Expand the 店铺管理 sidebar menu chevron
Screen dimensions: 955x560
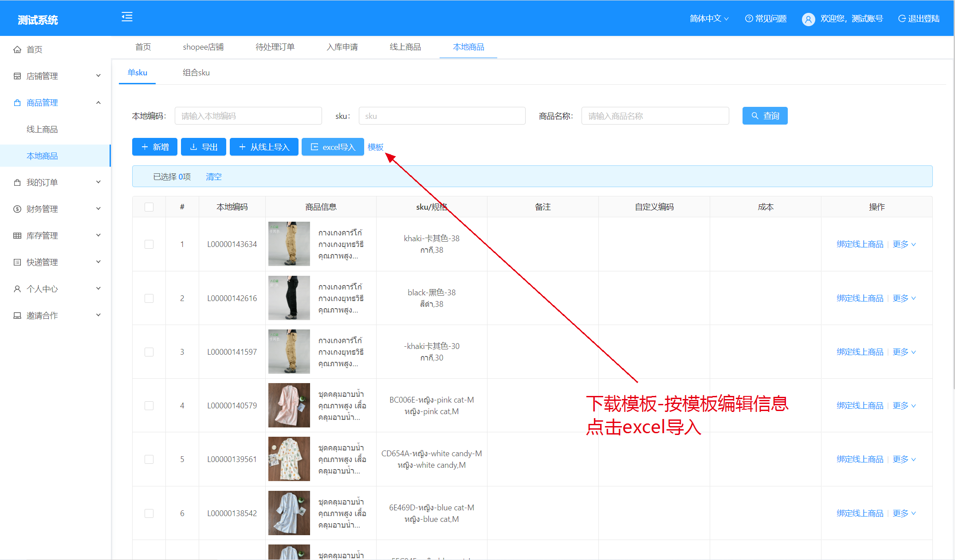tap(98, 76)
